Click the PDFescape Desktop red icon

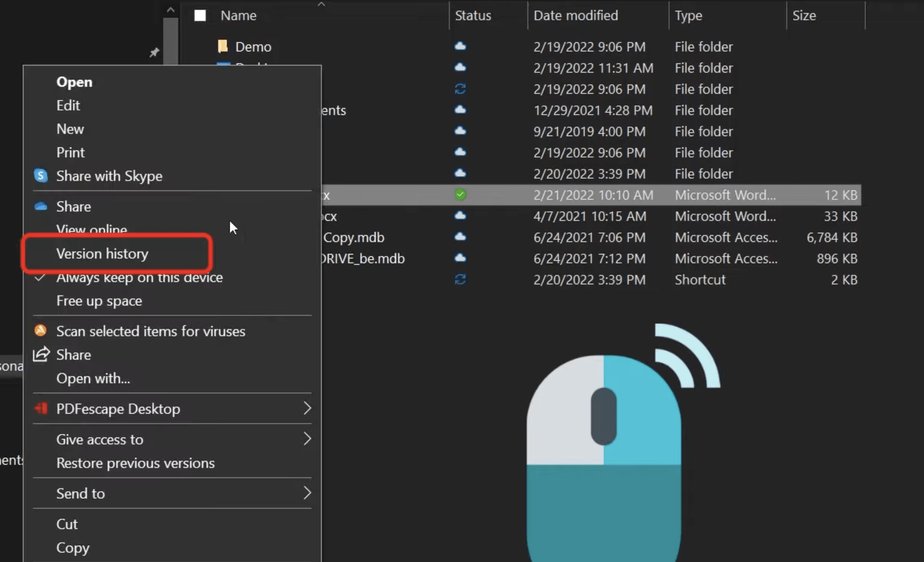click(x=41, y=408)
